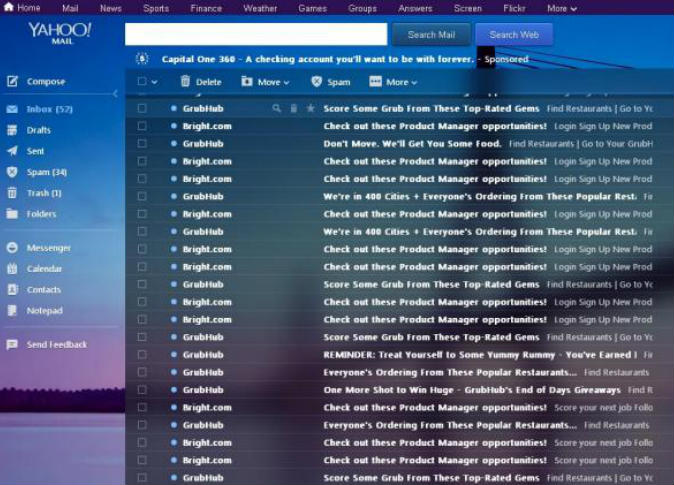Click the search magnifier icon on first GrubHub row
The width and height of the screenshot is (674, 485).
point(277,108)
